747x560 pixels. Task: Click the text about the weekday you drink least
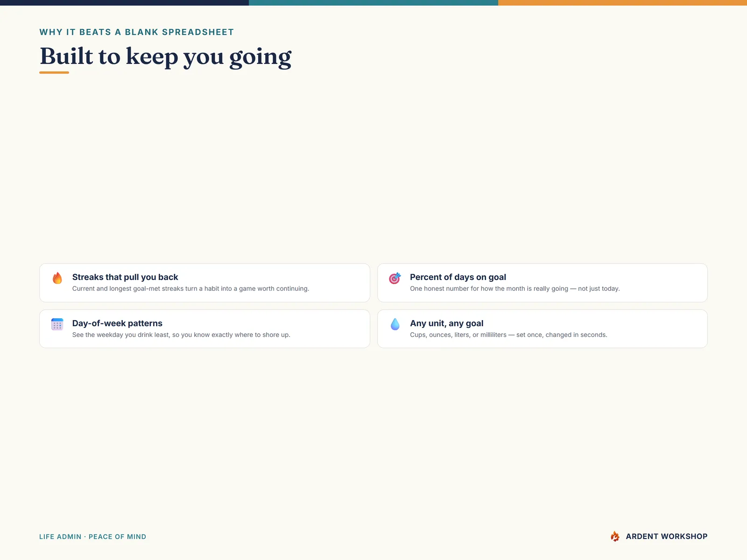click(181, 335)
